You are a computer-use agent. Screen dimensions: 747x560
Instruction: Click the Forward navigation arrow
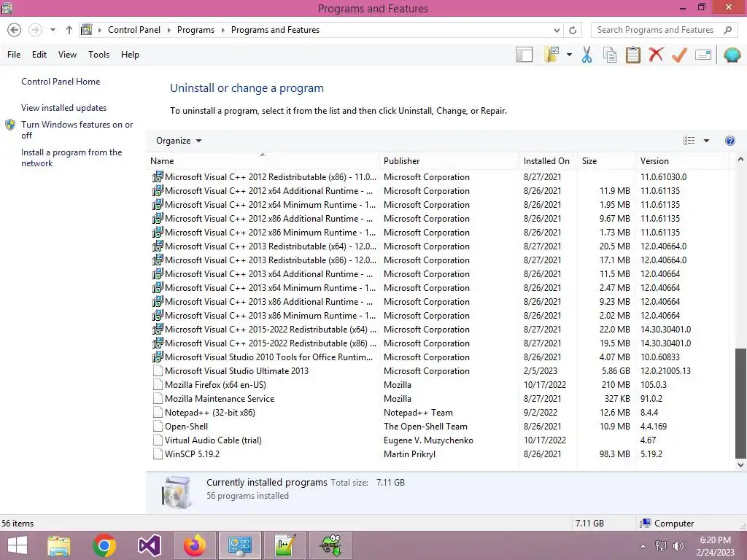coord(35,30)
